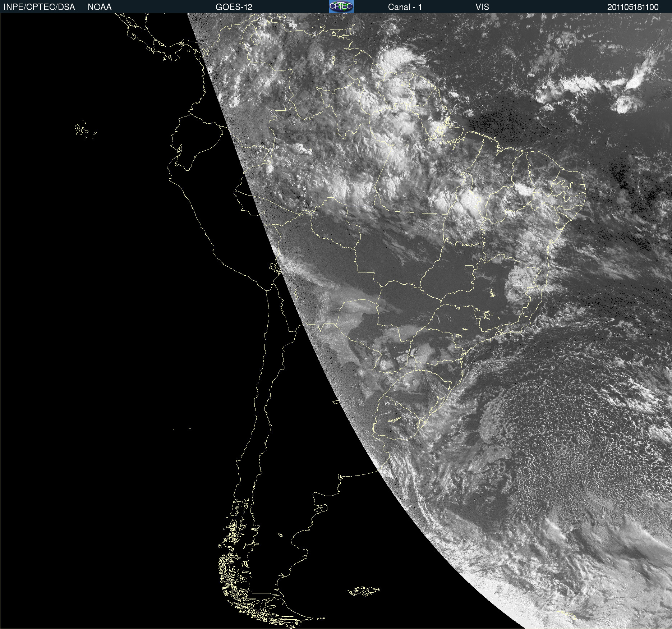672x629 pixels.
Task: Click the CPTEC logo in the header
Action: (x=341, y=6)
